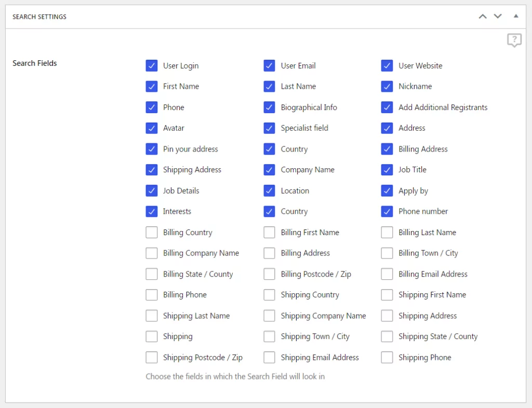Toggle the Last Name search field
Viewport: 532px width, 408px height.
pyautogui.click(x=270, y=86)
